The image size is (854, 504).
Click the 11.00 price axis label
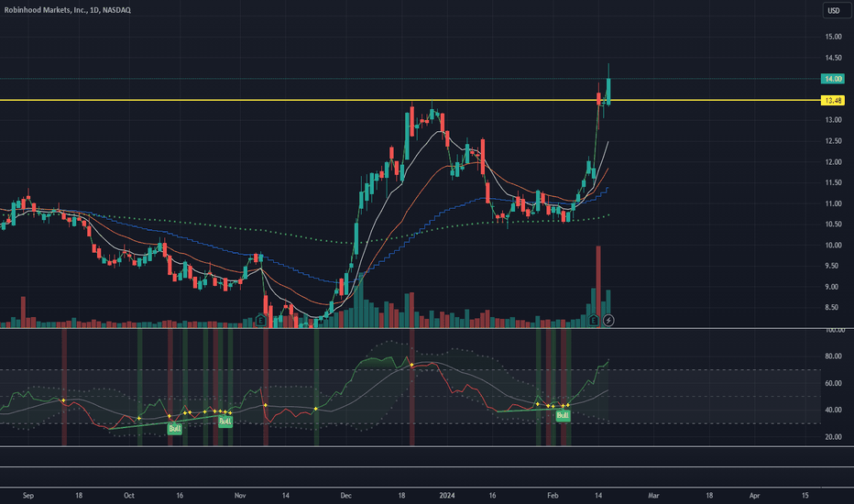tap(833, 203)
